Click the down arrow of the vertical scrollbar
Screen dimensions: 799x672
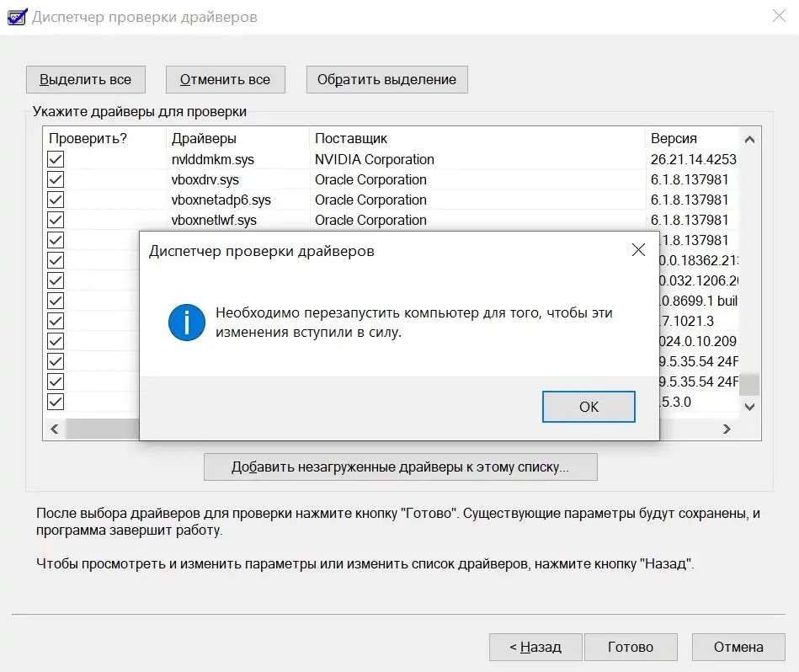pyautogui.click(x=749, y=408)
